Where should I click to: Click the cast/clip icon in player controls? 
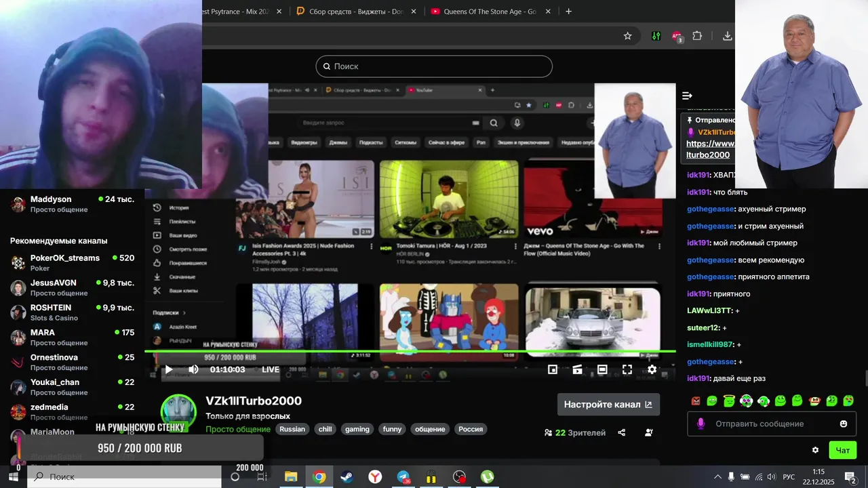[577, 369]
